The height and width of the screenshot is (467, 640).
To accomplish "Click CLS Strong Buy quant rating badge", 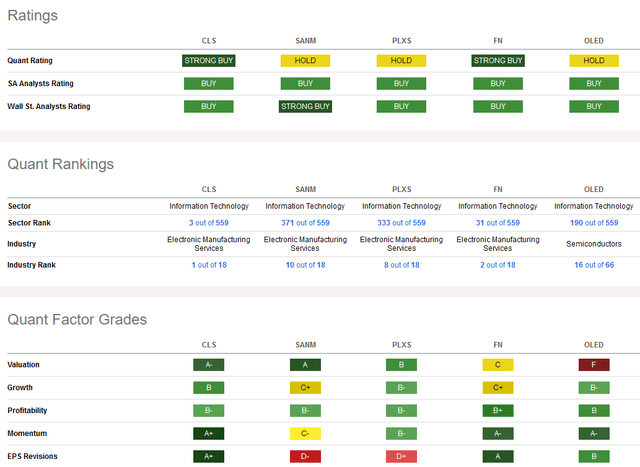I will click(208, 60).
